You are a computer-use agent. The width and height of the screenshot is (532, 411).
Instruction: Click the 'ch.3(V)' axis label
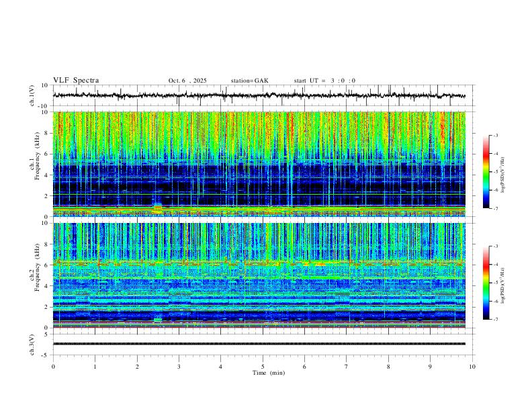click(x=32, y=345)
